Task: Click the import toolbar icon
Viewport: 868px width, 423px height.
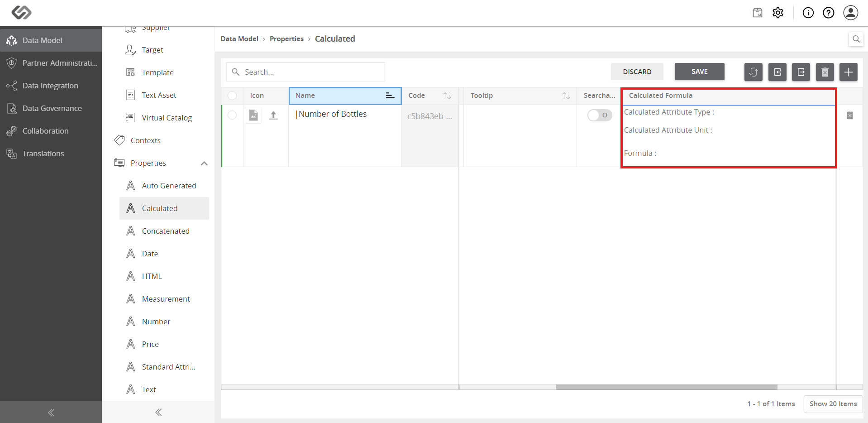Action: (x=777, y=72)
